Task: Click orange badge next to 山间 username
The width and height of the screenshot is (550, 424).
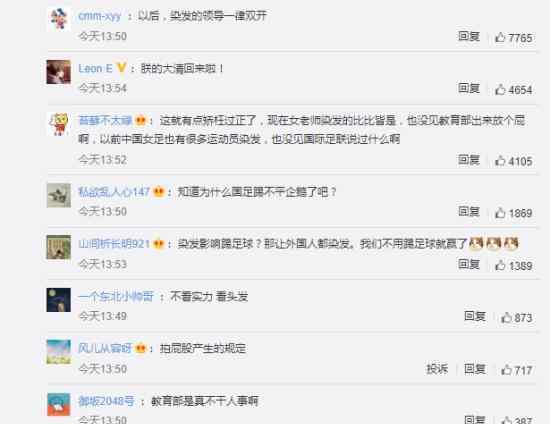Action: tap(159, 243)
